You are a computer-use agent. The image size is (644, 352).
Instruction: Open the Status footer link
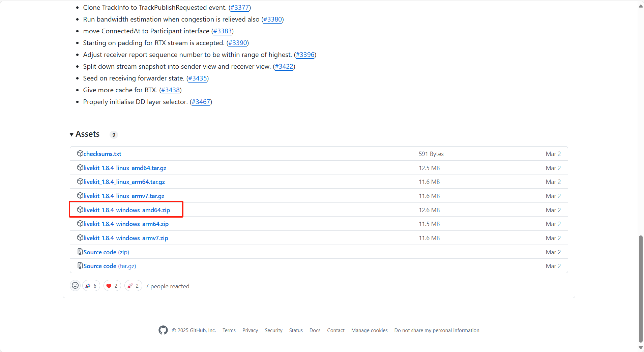pos(296,330)
